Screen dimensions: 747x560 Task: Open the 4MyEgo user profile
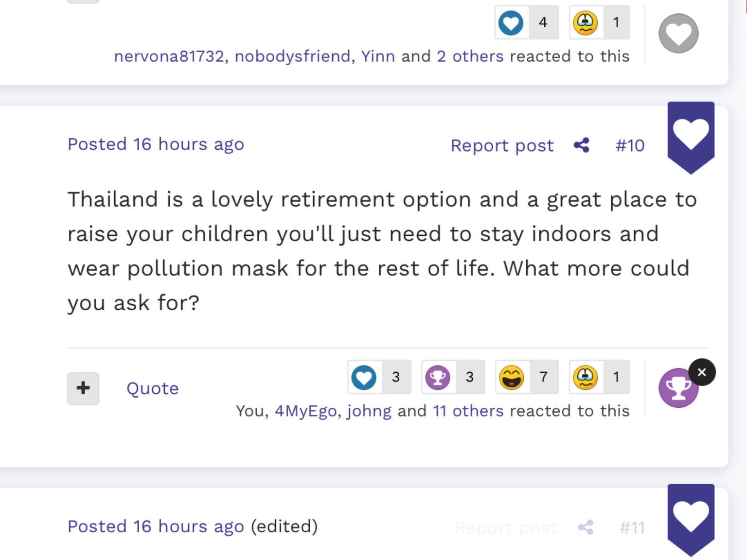305,411
